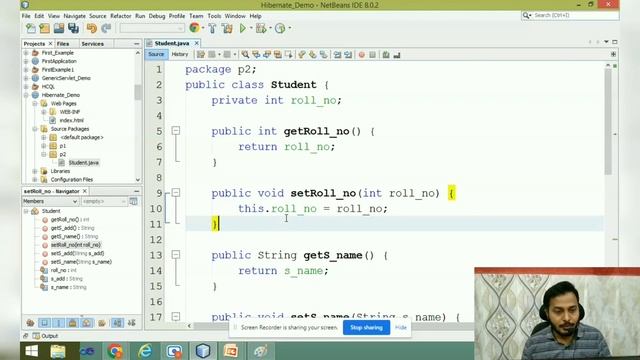Open the Navigate menu
The image size is (640, 360).
(74, 16)
